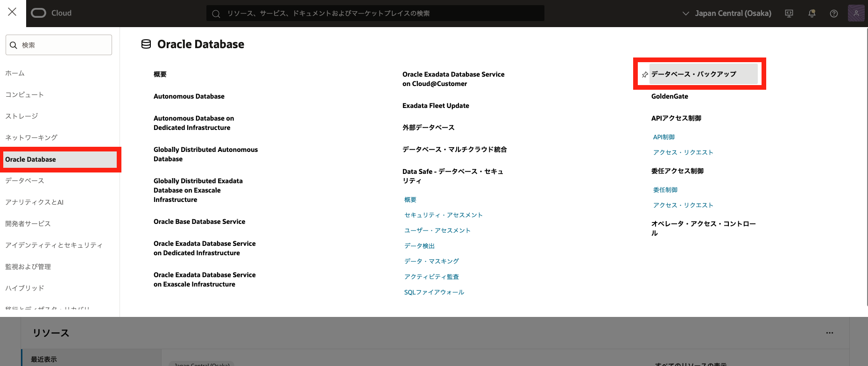Open データベース・バックアップ link
Viewport: 868px width, 366px height.
pos(694,74)
